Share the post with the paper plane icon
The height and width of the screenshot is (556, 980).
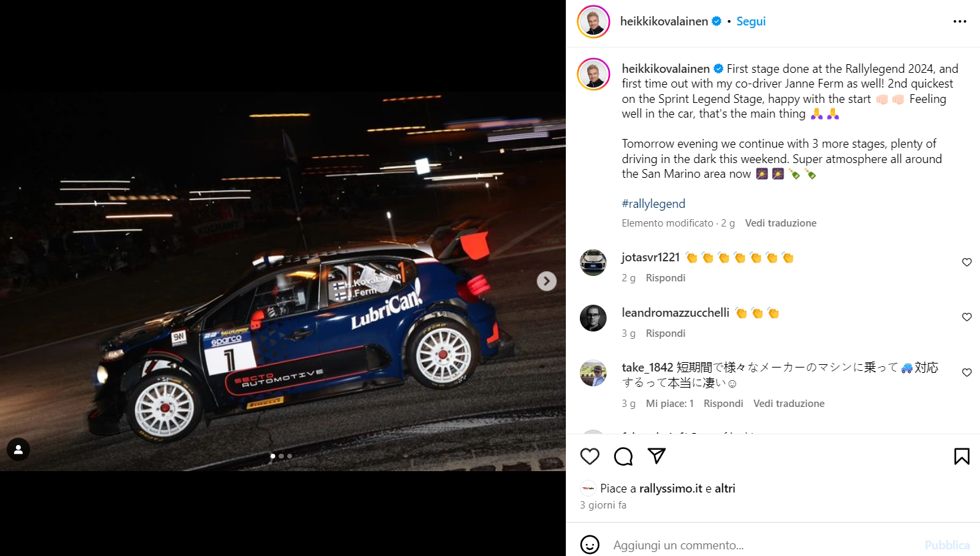tap(657, 456)
